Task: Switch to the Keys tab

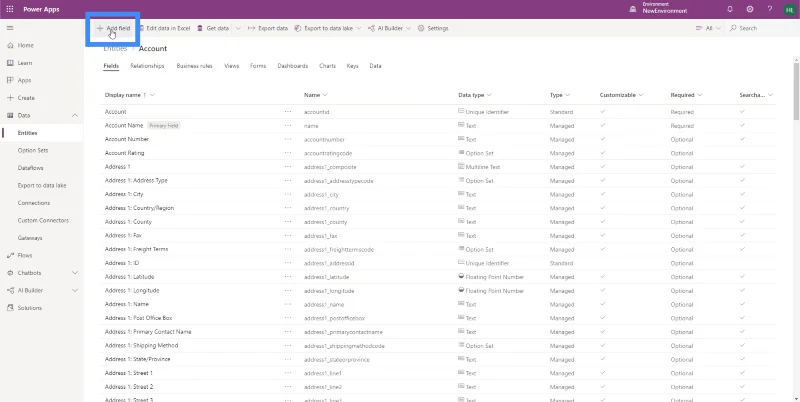Action: (352, 66)
